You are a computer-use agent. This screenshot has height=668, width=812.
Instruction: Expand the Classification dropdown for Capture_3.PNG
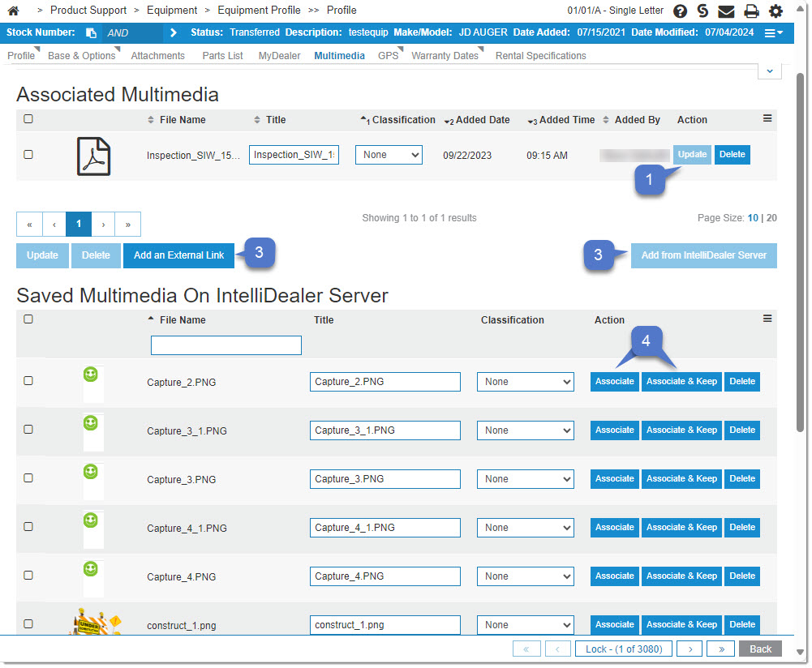click(x=525, y=479)
